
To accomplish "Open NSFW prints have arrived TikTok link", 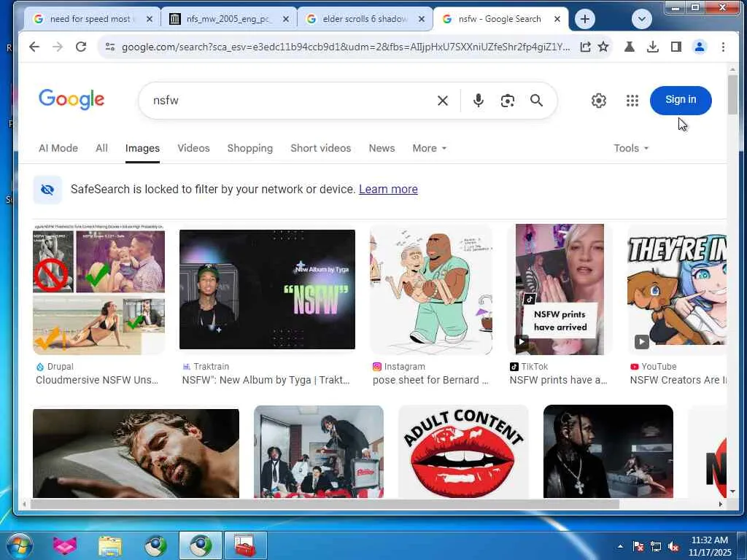I will tap(558, 380).
